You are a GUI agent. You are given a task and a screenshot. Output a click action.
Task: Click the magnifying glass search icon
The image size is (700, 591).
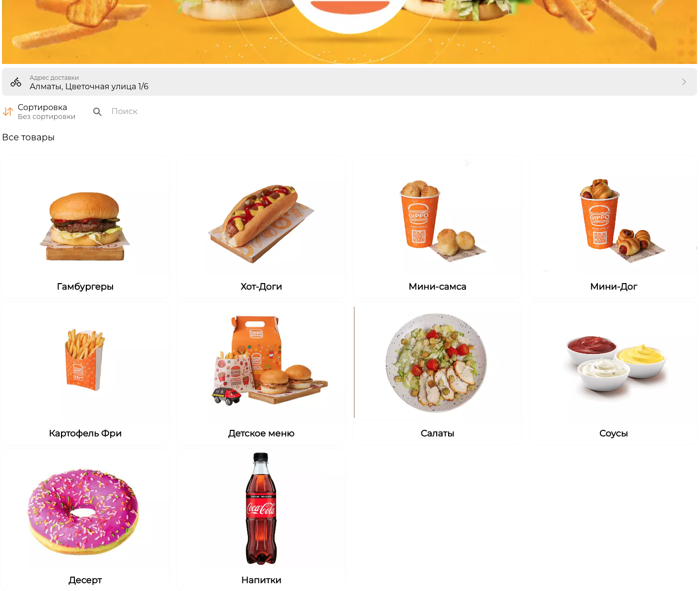pos(97,112)
